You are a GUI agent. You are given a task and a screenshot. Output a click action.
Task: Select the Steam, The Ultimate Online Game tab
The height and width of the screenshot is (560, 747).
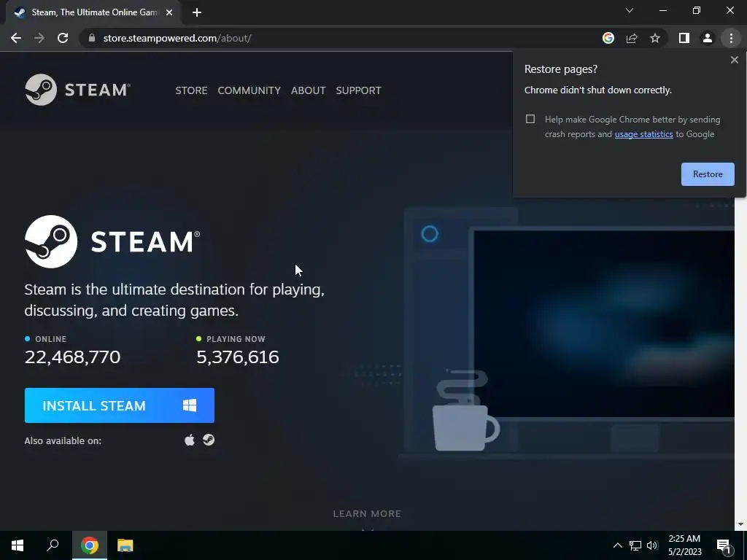coord(93,12)
